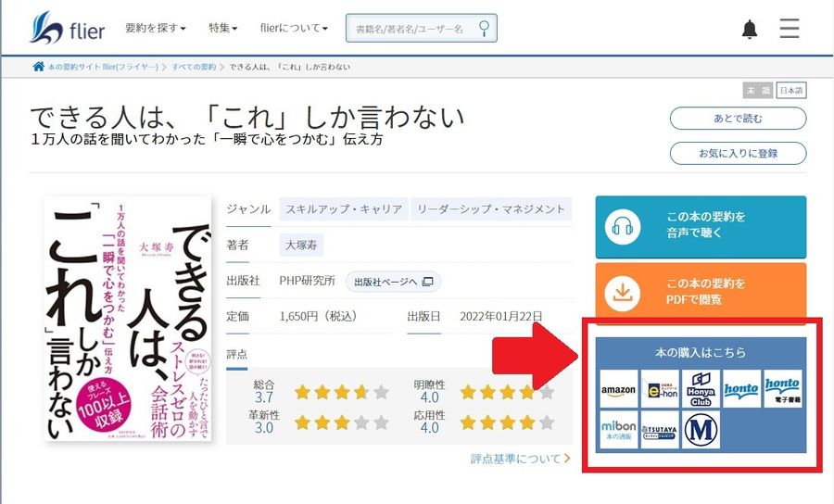
Task: Click the headphones audio icon
Action: (x=623, y=227)
